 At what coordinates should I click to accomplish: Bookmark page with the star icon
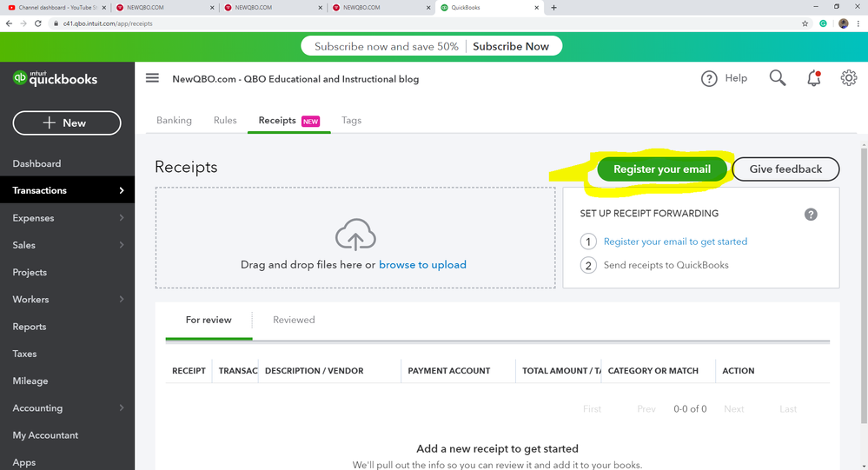pyautogui.click(x=805, y=23)
